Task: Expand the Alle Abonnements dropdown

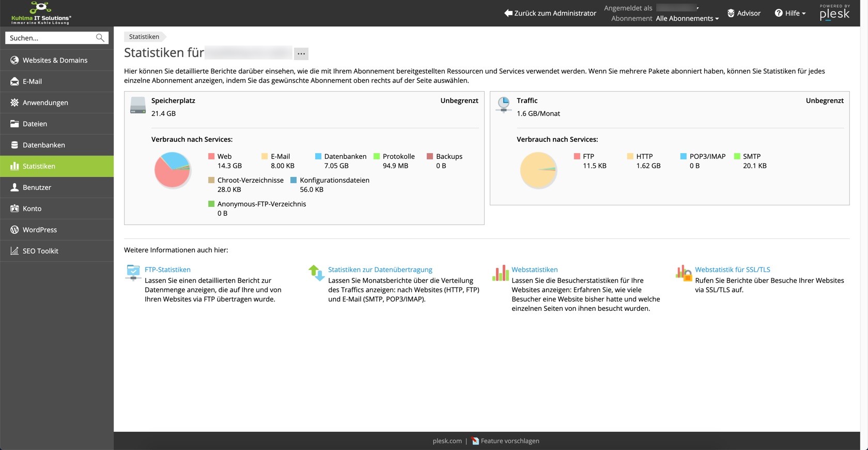Action: 687,19
